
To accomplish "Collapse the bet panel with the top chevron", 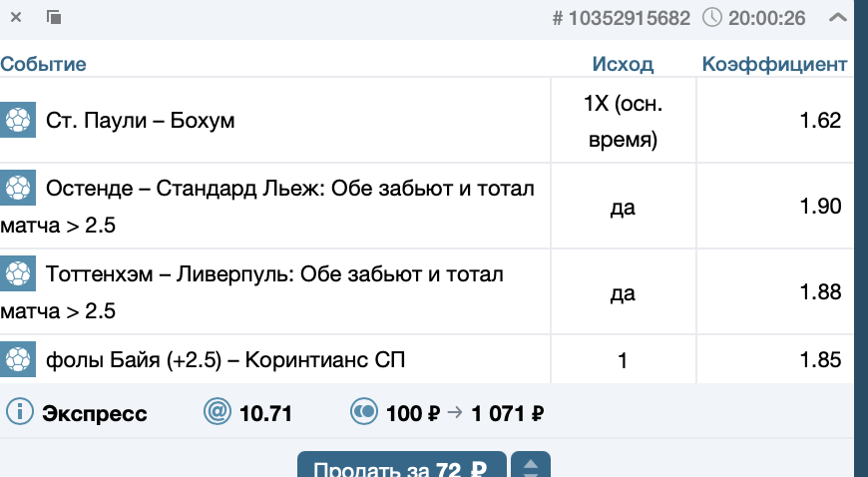I will pos(838,17).
